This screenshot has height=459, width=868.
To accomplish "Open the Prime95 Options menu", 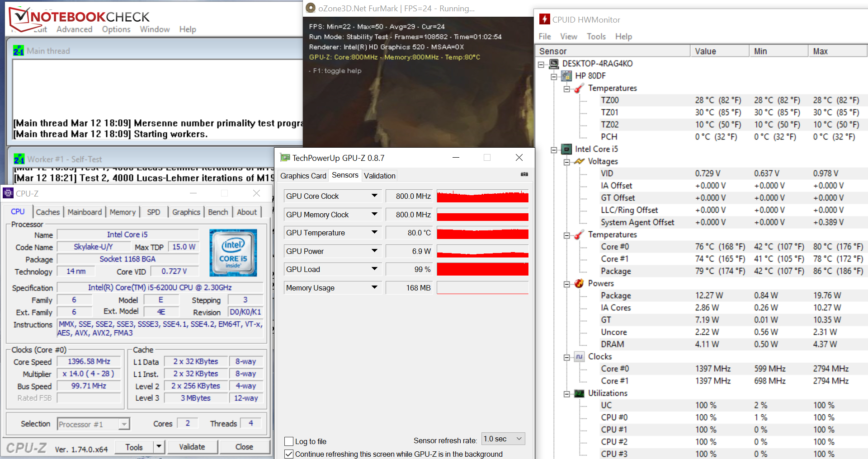I will (116, 29).
